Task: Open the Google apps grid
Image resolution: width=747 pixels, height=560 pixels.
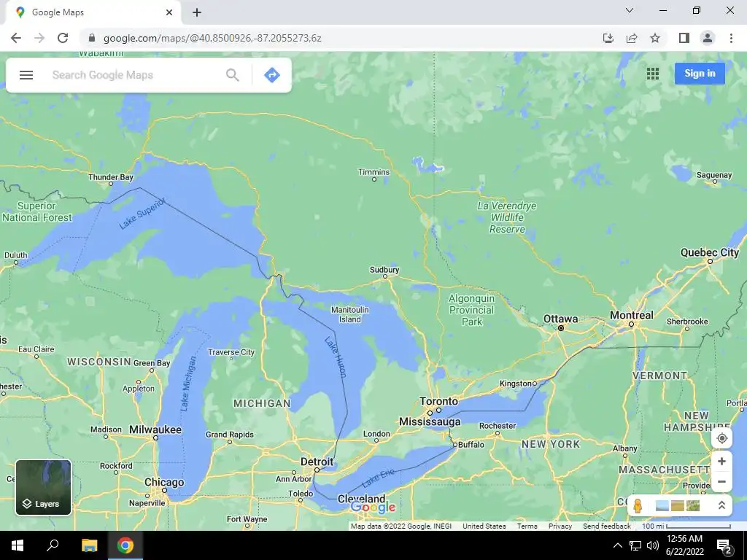Action: pos(653,74)
